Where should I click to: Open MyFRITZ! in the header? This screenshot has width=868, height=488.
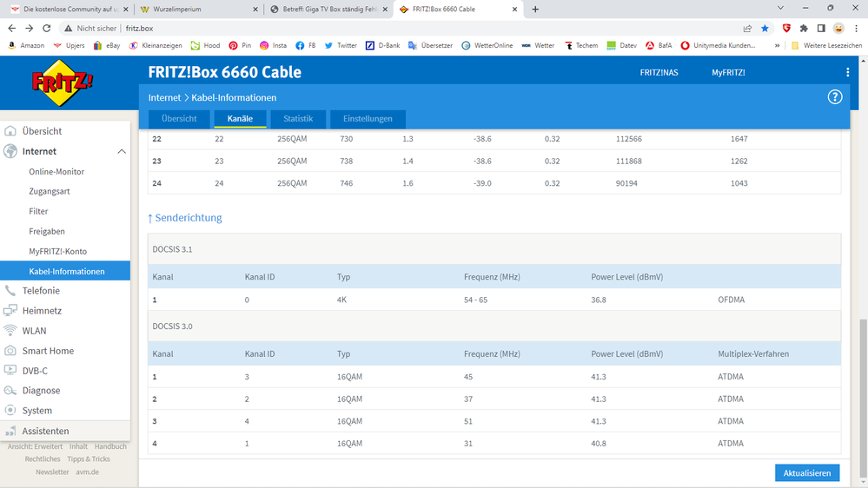(728, 73)
